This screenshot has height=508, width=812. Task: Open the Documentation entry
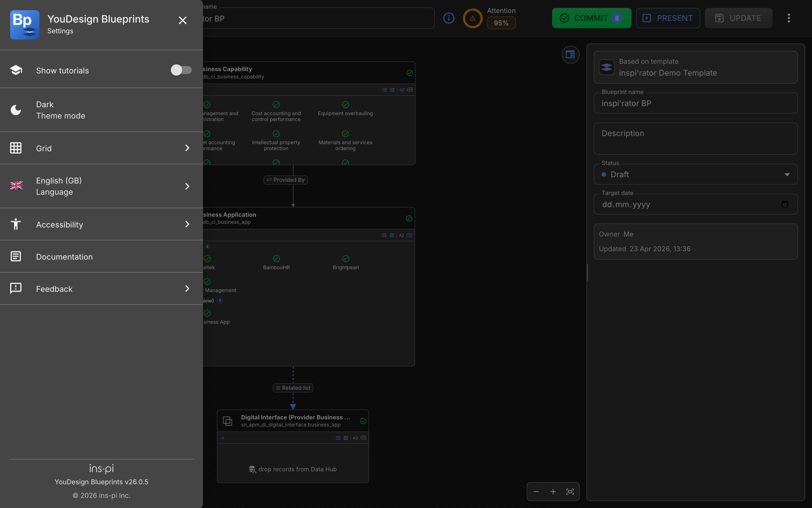point(101,257)
